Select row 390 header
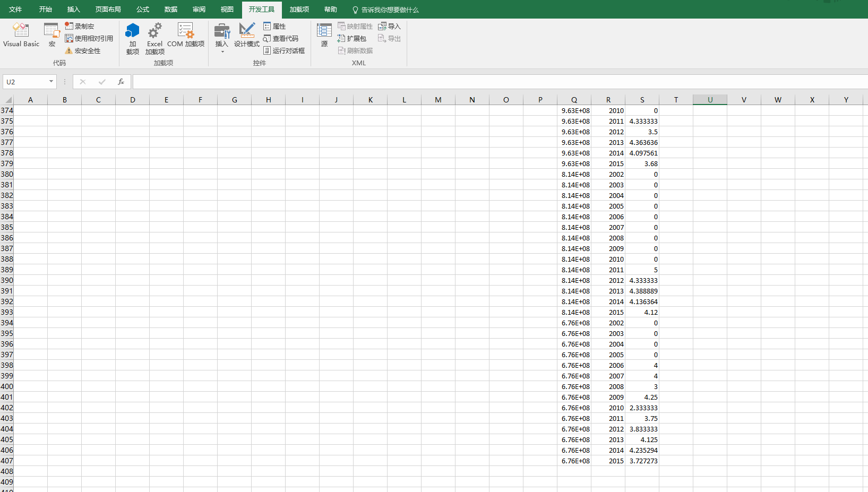Viewport: 868px width, 492px height. coord(7,280)
